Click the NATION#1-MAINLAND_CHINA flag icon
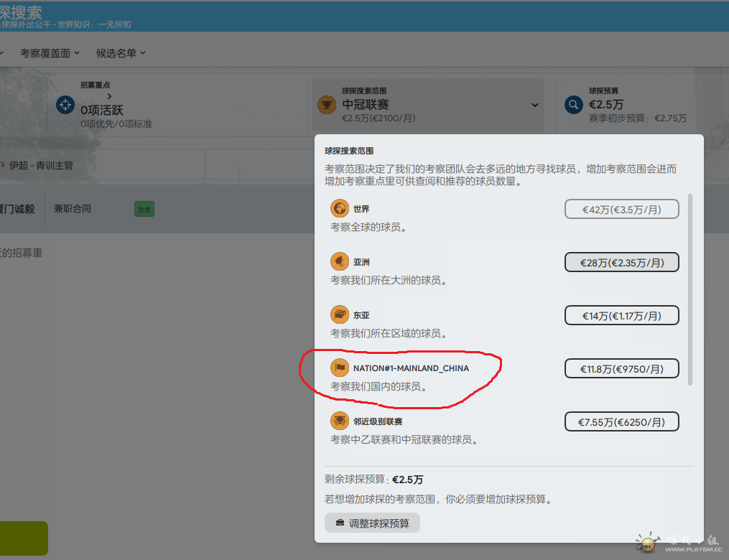 [x=340, y=368]
